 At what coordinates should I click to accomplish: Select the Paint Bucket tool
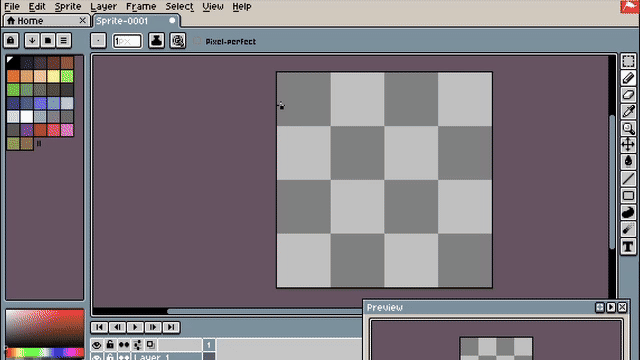coord(628,162)
